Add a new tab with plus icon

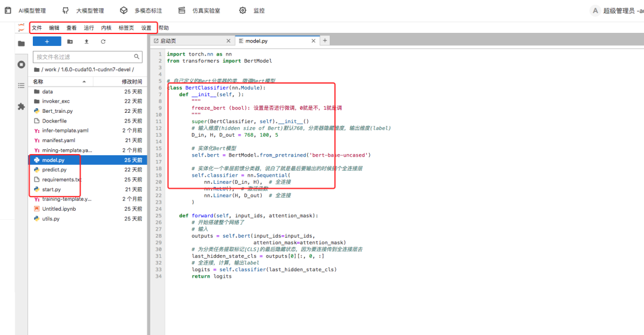(325, 41)
